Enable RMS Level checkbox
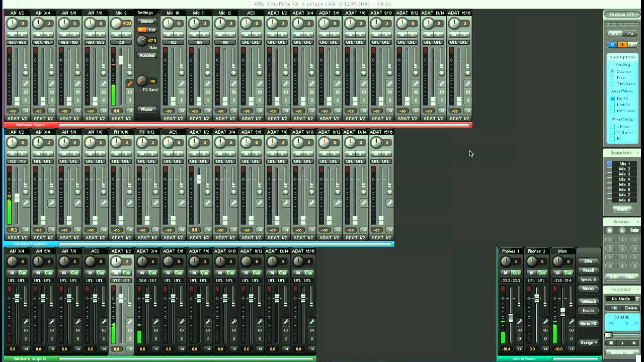 tap(612, 111)
